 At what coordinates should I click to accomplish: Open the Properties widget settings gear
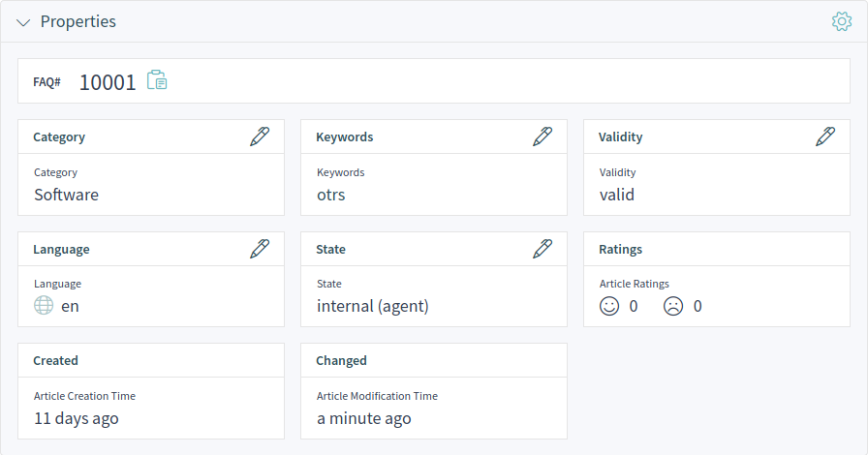click(842, 21)
